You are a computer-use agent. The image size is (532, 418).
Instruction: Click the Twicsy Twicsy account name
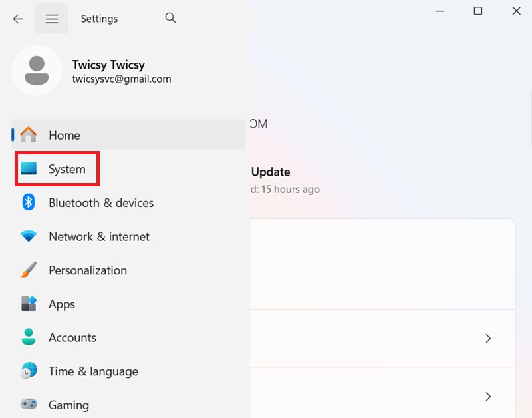pyautogui.click(x=108, y=65)
